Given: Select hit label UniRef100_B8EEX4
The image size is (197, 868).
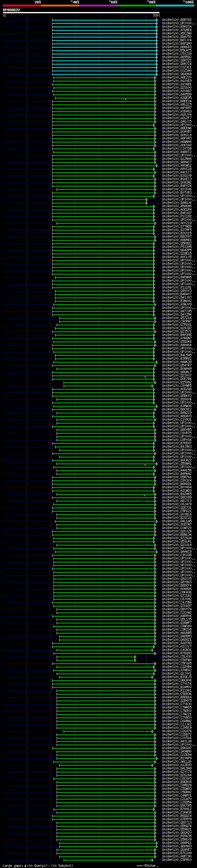Looking at the screenshot, I should click(x=176, y=101).
